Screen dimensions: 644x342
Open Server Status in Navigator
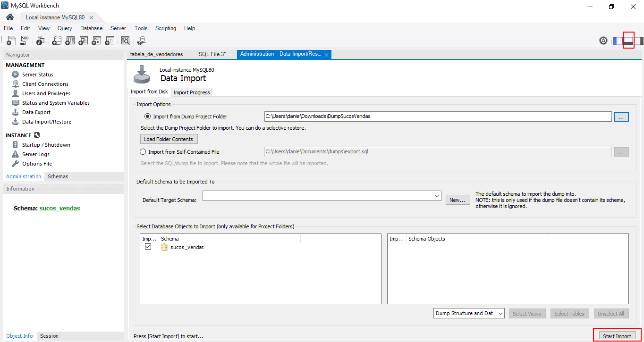[x=37, y=75]
